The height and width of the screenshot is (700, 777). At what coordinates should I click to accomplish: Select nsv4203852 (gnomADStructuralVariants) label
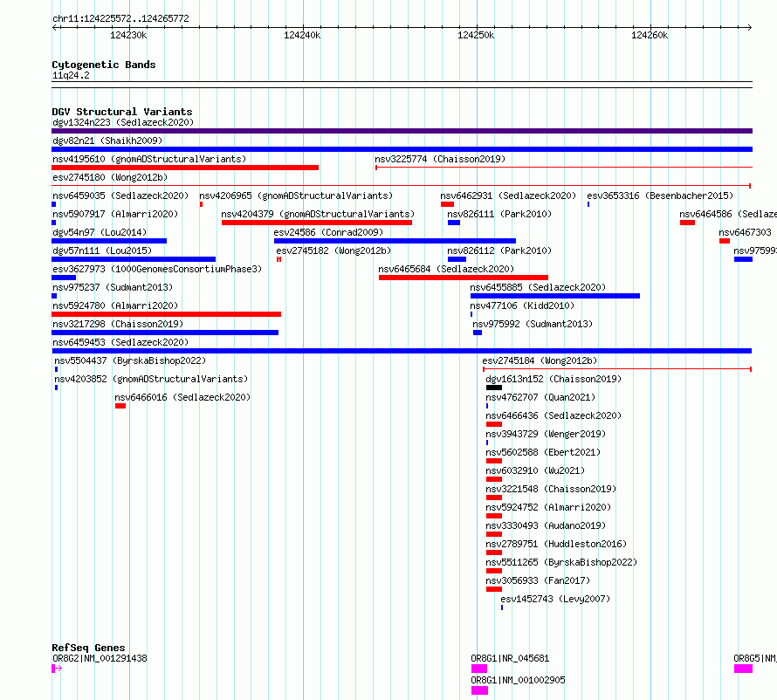pyautogui.click(x=151, y=379)
